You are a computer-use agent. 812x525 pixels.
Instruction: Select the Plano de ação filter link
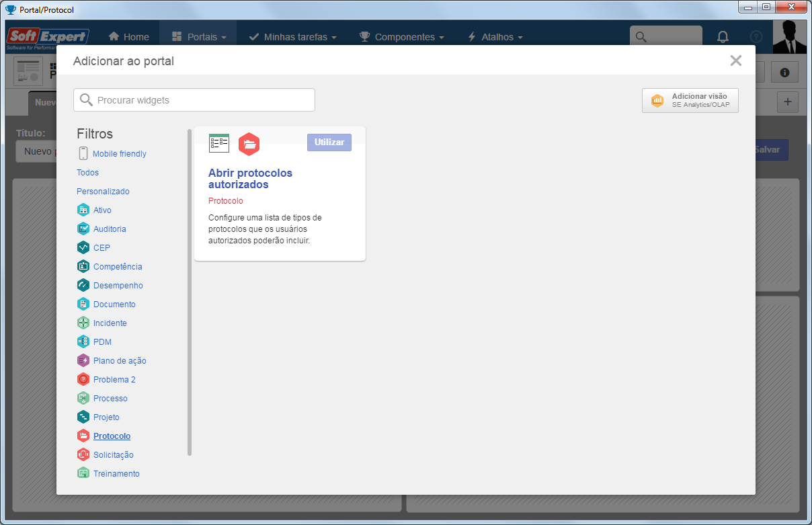point(120,361)
